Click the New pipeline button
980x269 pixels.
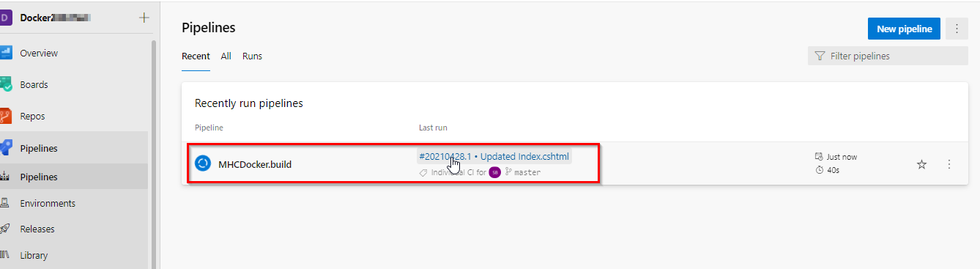click(x=904, y=29)
